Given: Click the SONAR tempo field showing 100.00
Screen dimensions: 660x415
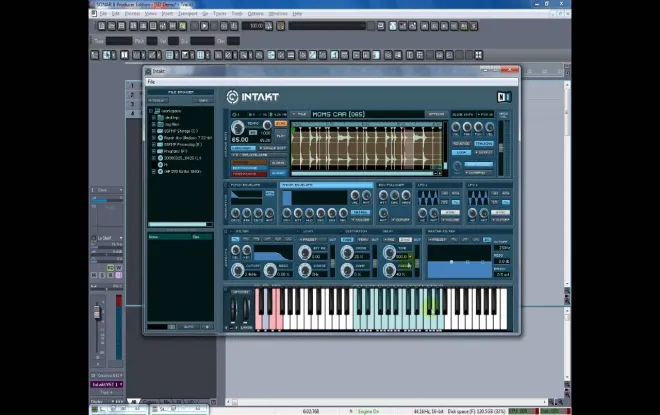Looking at the screenshot, I should tap(253, 26).
